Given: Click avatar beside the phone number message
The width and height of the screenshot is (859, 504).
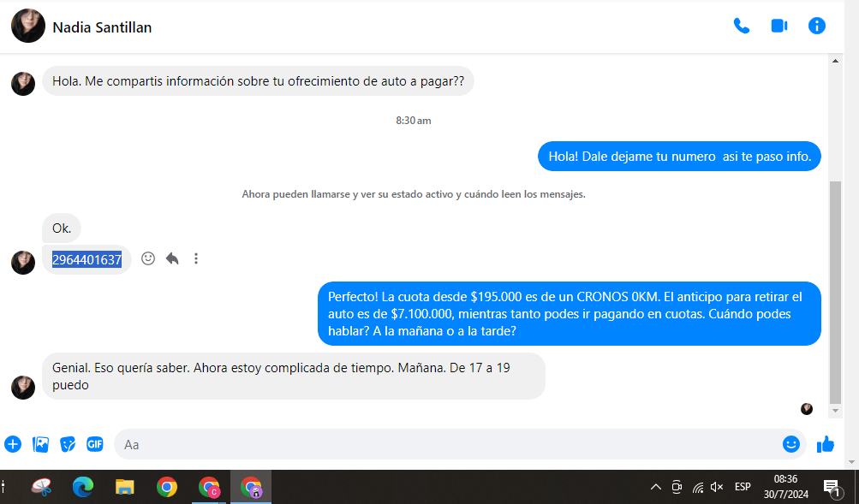Looking at the screenshot, I should click(x=23, y=263).
